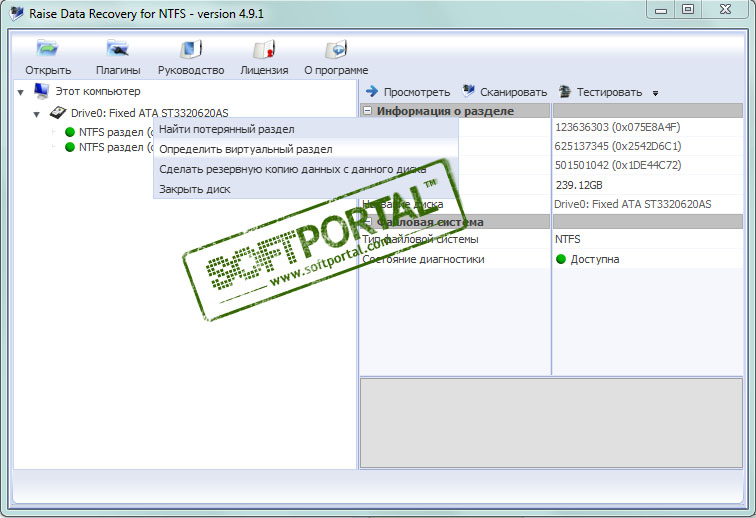Click green status dot of first NTFS раздел
Image resolution: width=756 pixels, height=518 pixels.
pyautogui.click(x=70, y=132)
